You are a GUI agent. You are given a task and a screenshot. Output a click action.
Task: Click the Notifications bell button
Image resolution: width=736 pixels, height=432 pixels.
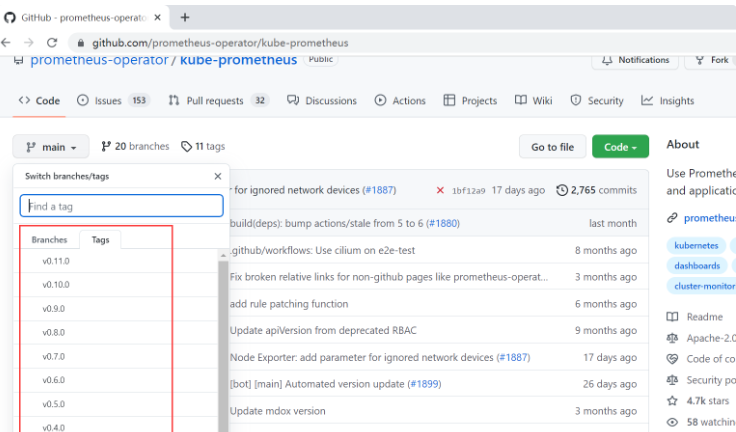636,60
